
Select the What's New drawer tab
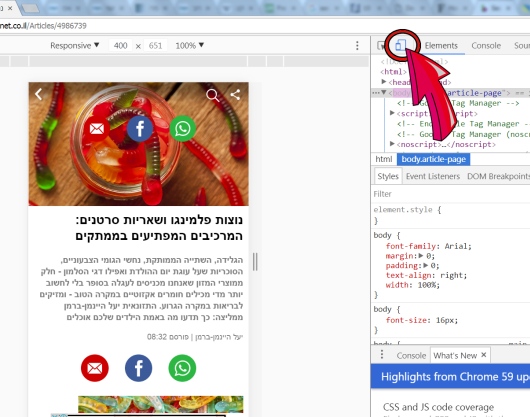pos(455,355)
